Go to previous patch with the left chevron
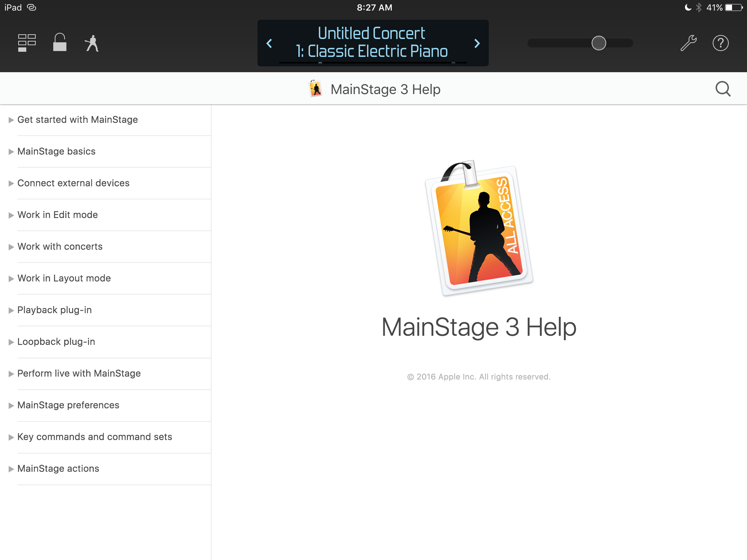This screenshot has width=747, height=560. (269, 43)
